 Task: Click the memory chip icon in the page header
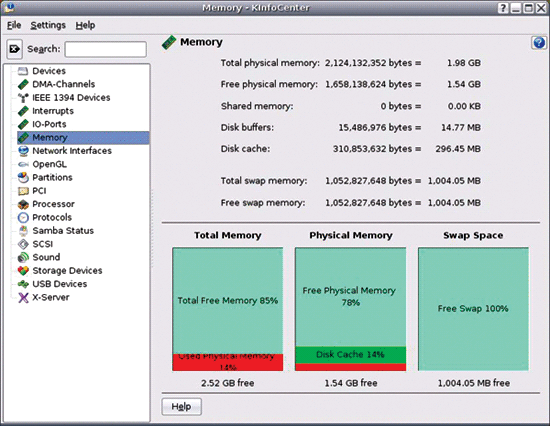(x=169, y=42)
